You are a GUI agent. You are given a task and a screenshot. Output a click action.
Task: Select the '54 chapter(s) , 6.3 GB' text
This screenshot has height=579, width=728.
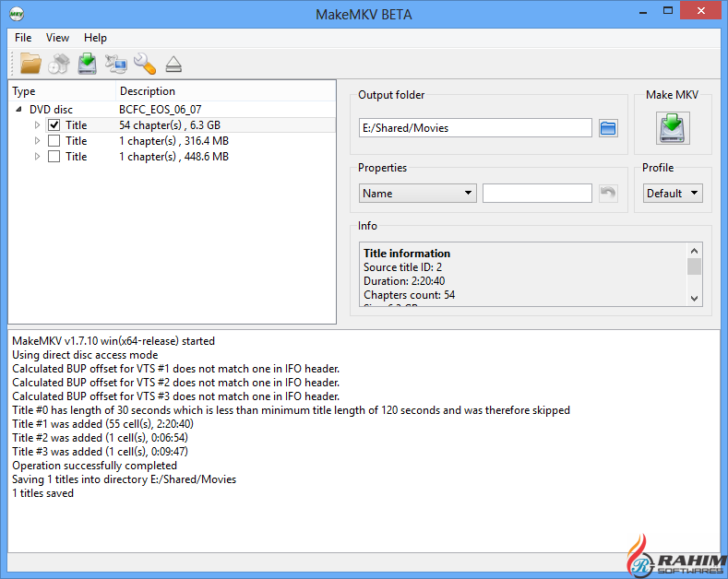pos(170,125)
